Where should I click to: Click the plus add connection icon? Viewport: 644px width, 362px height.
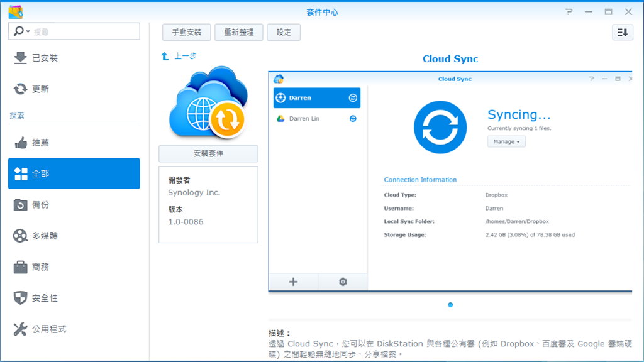coord(293,282)
